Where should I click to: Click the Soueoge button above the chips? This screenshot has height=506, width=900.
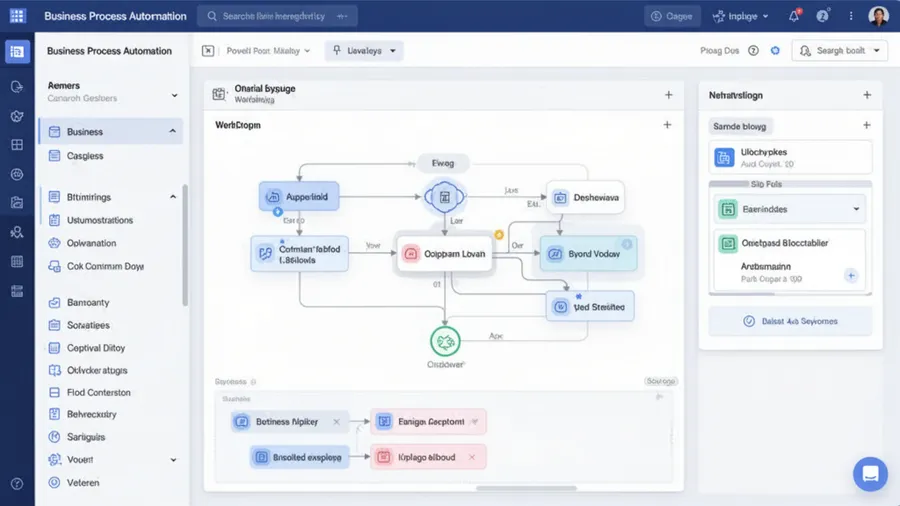click(x=661, y=381)
